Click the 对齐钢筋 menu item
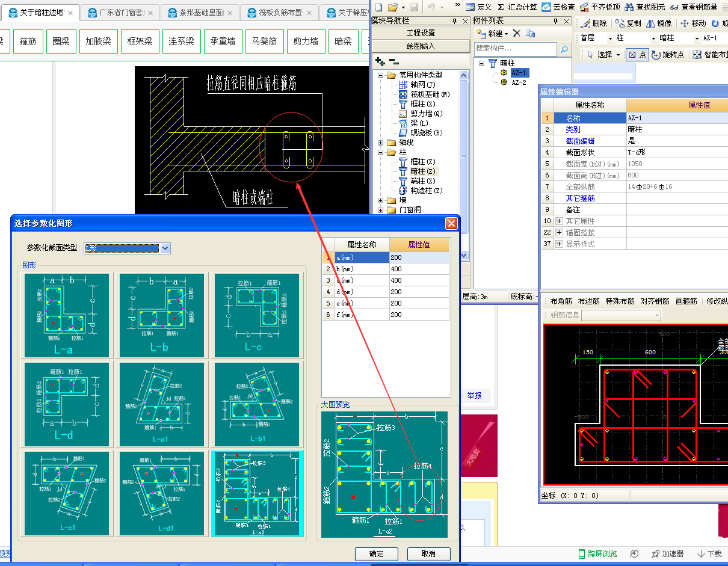Screen dimensions: 728x566 click(x=654, y=301)
